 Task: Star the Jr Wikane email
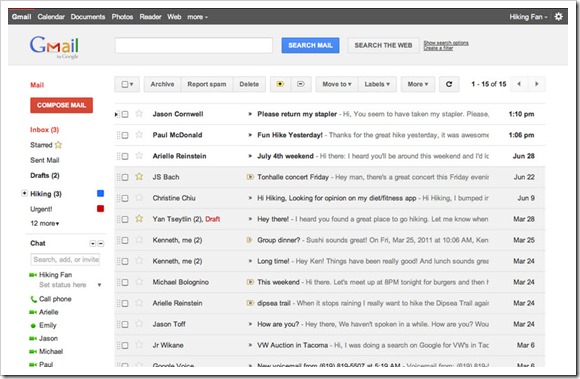coord(139,345)
